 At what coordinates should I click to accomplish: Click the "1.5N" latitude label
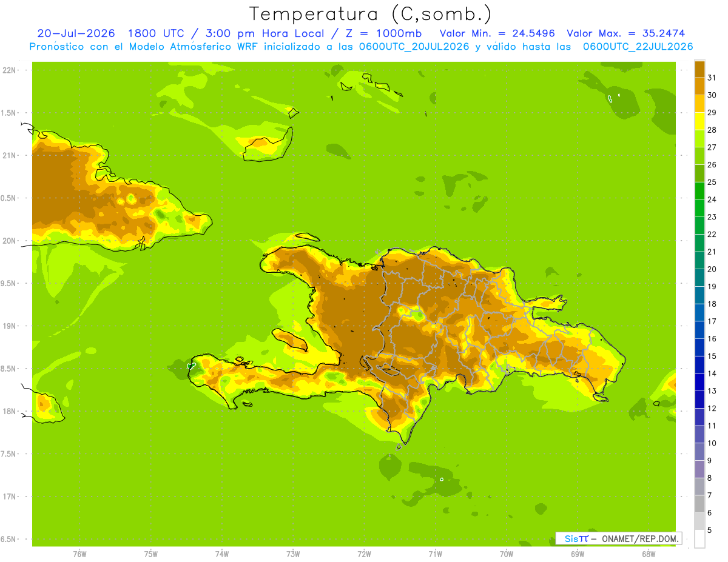click(x=9, y=113)
